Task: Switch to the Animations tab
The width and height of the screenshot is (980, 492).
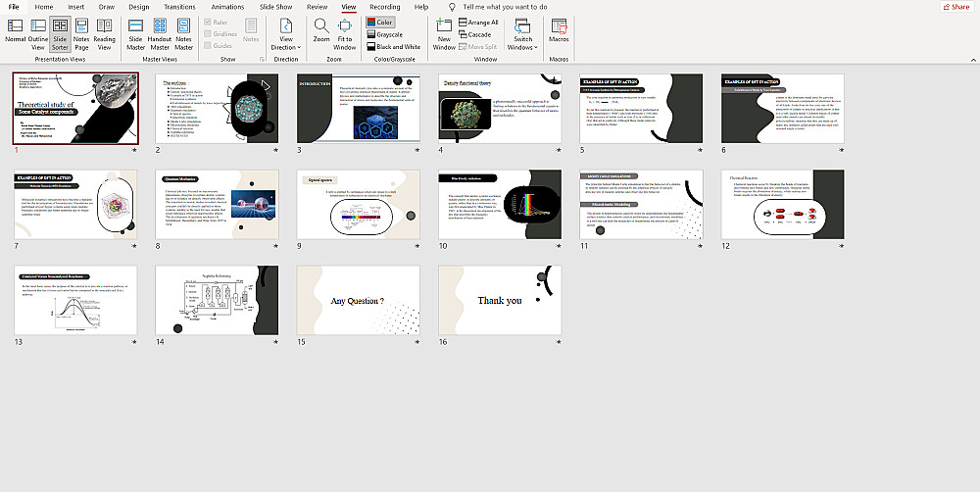Action: pyautogui.click(x=227, y=7)
